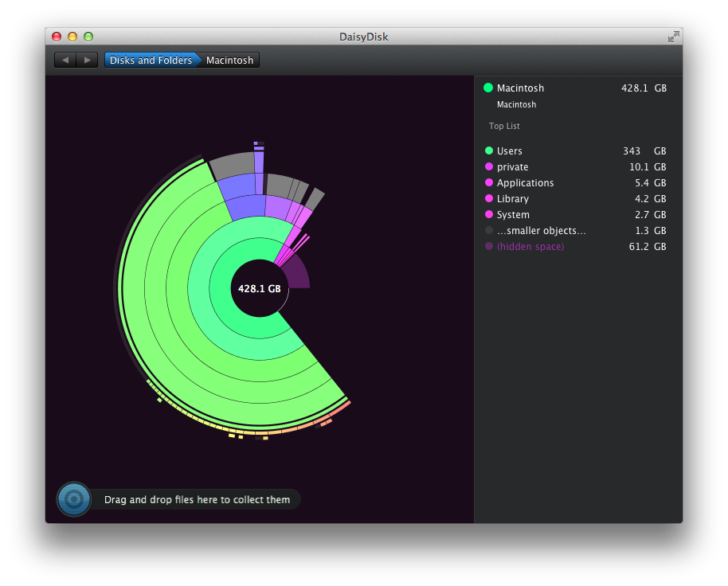Click the fullscreen arrows icon

coord(673,37)
